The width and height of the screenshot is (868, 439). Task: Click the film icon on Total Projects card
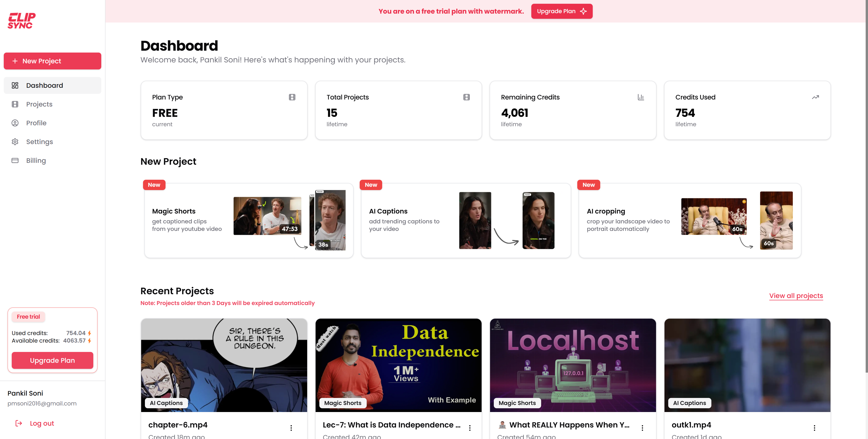(466, 97)
